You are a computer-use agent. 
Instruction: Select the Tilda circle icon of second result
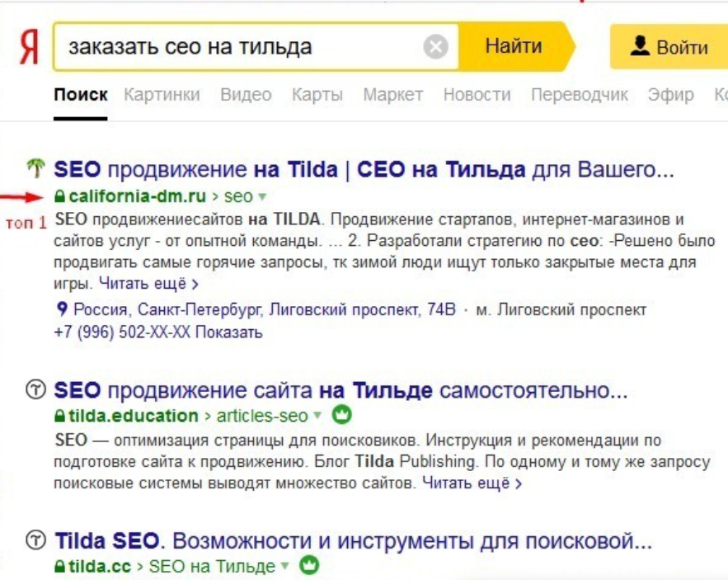coord(37,391)
